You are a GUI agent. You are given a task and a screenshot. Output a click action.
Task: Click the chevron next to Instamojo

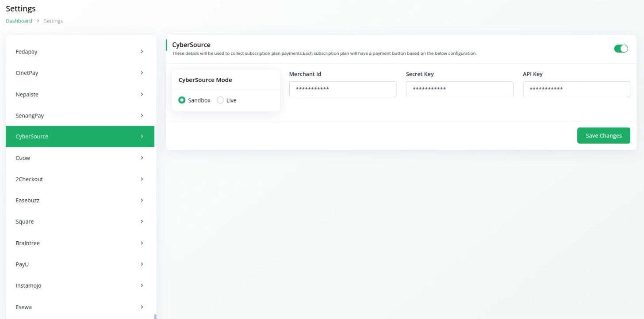142,285
